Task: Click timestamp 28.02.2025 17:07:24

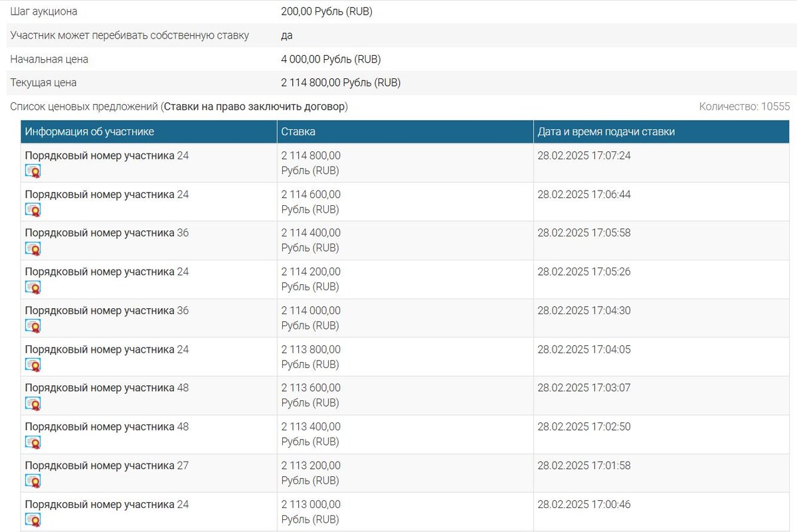Action: coord(584,155)
